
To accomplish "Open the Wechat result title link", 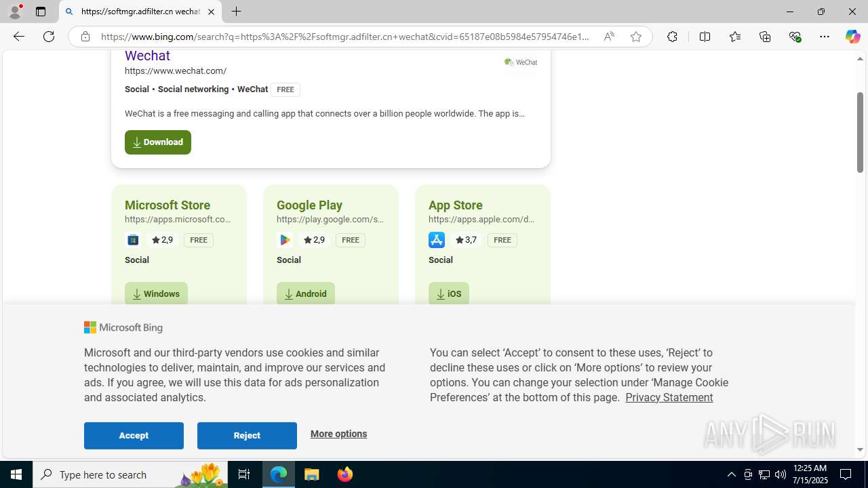I will tap(147, 56).
